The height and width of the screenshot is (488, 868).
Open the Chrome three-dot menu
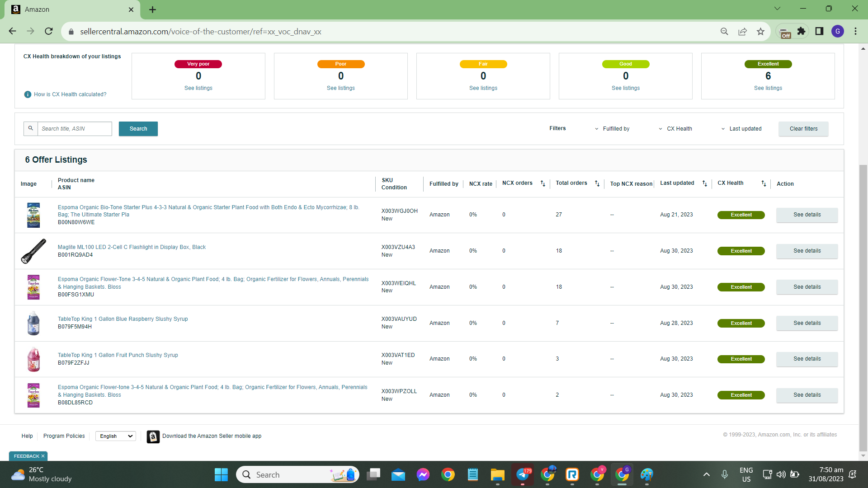coord(855,31)
